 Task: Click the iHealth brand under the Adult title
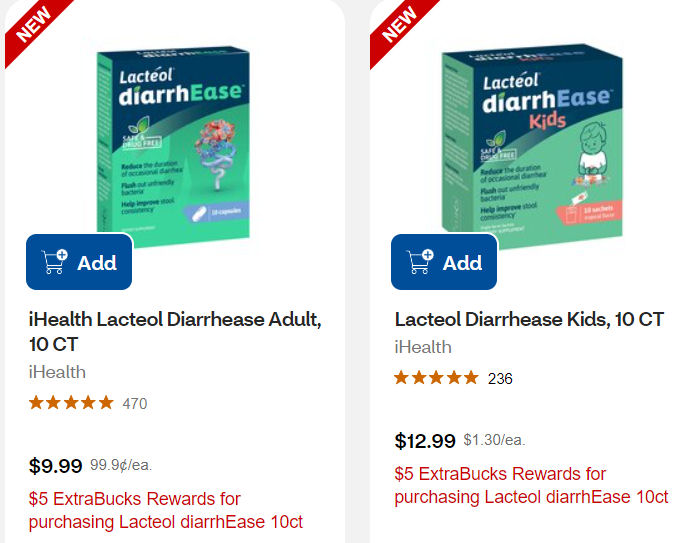57,372
